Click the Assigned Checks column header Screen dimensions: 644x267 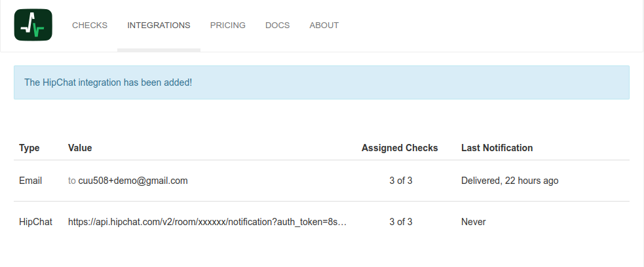click(x=400, y=148)
